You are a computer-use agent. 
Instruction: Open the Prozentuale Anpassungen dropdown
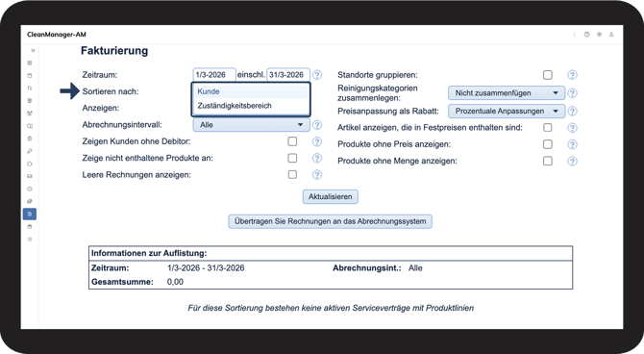pyautogui.click(x=507, y=111)
